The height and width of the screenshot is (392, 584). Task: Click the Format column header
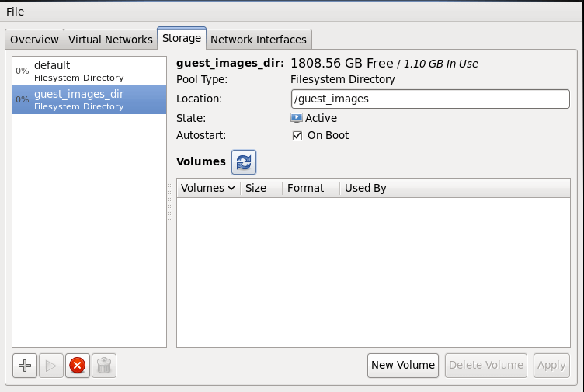(x=305, y=188)
